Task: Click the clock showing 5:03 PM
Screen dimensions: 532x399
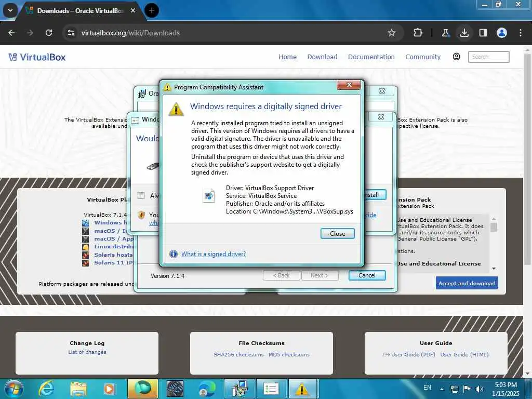Action: click(506, 385)
